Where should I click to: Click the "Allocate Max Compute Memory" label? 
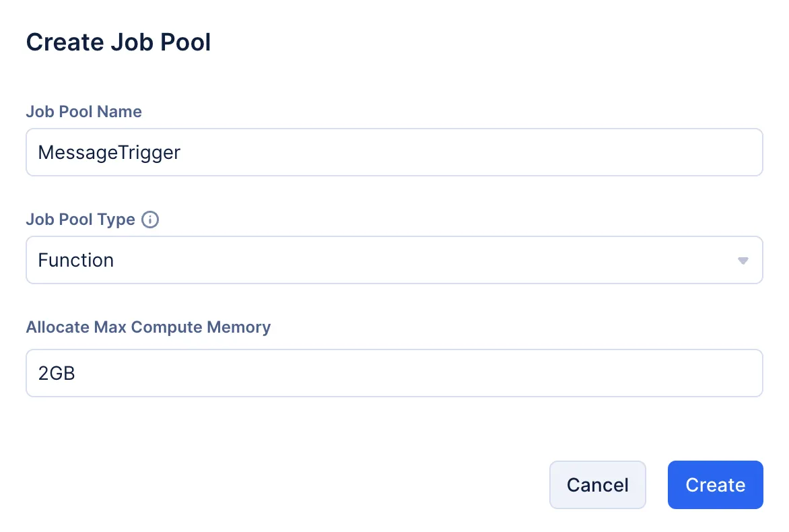(x=148, y=327)
